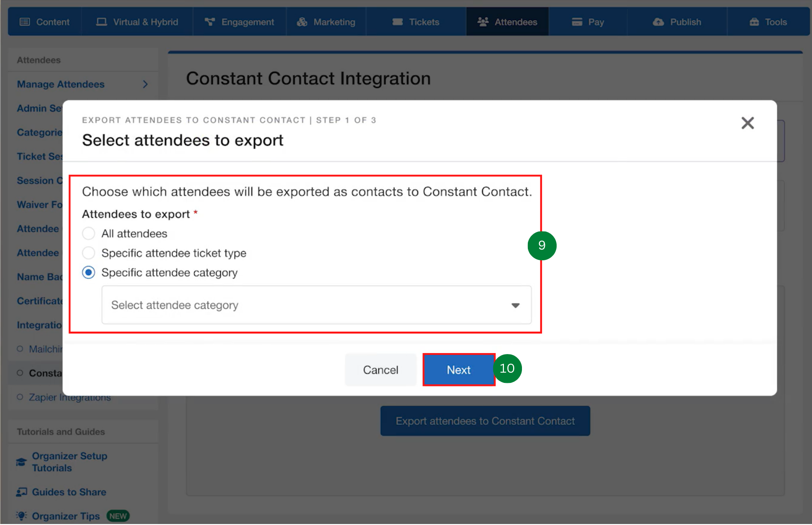The width and height of the screenshot is (812, 525).
Task: Open the Publish tab
Action: click(677, 22)
